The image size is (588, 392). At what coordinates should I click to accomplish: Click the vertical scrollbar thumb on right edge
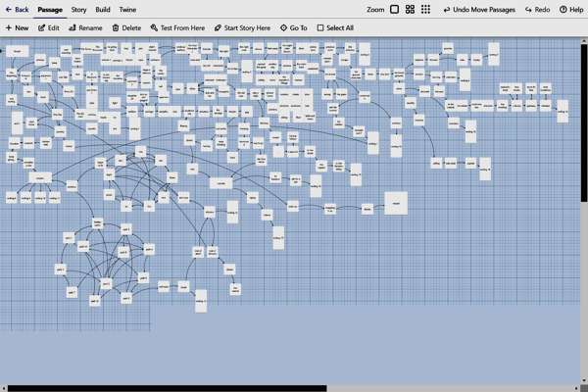(584, 127)
